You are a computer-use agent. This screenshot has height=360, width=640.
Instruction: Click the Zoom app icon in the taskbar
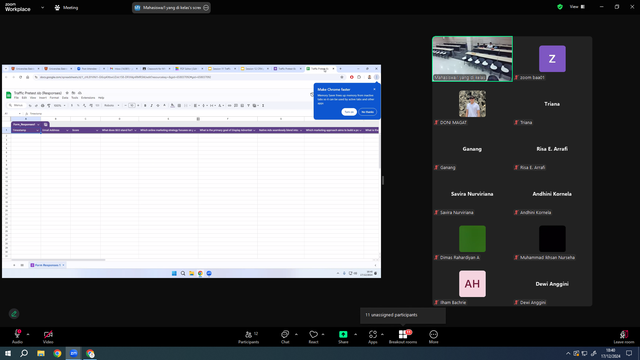[74, 353]
